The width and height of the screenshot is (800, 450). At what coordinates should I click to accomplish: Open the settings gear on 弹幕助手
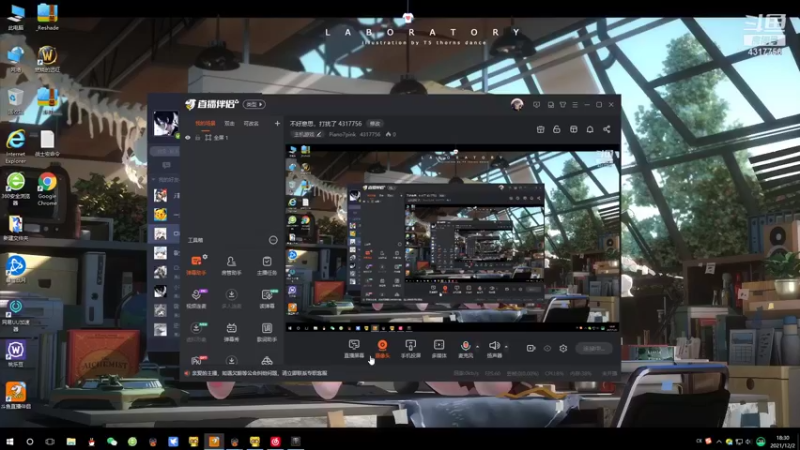pos(205,257)
